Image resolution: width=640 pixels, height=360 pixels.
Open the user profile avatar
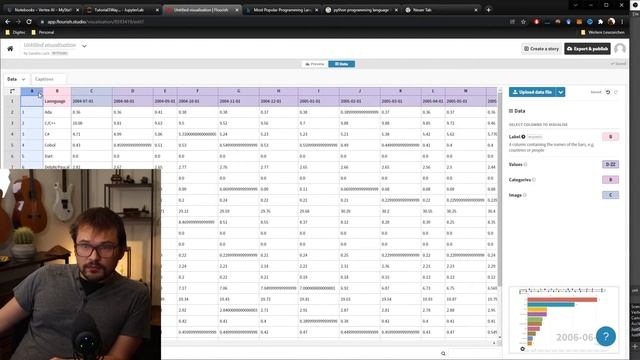coord(620,49)
